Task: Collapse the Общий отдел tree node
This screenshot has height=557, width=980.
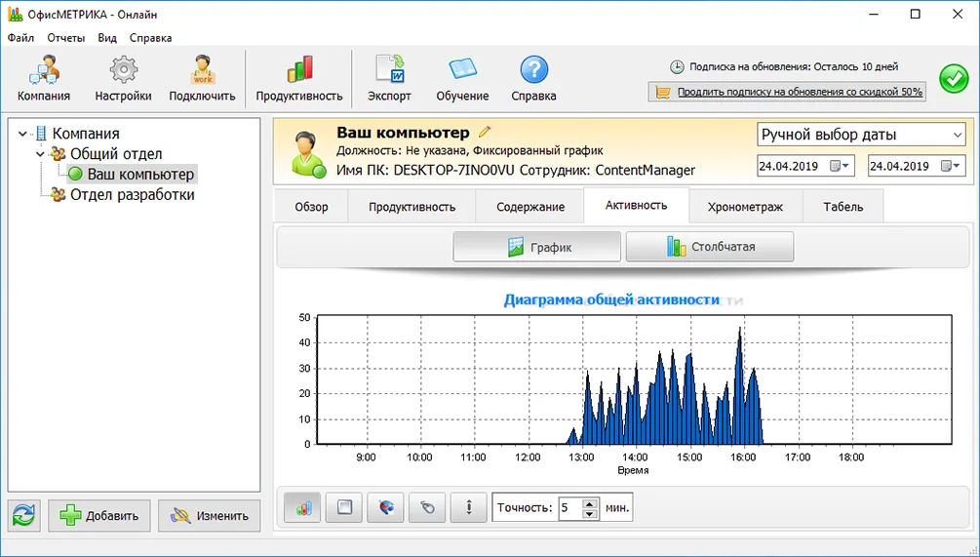Action: click(41, 154)
